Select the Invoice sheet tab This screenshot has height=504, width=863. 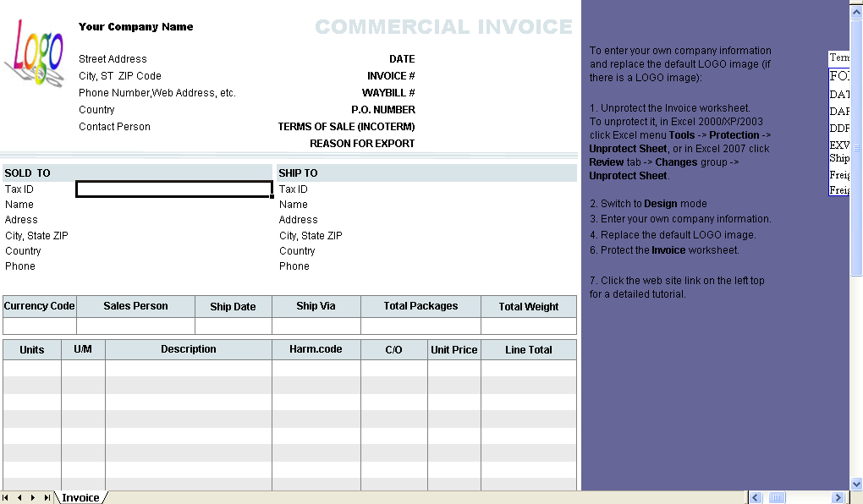tap(81, 497)
